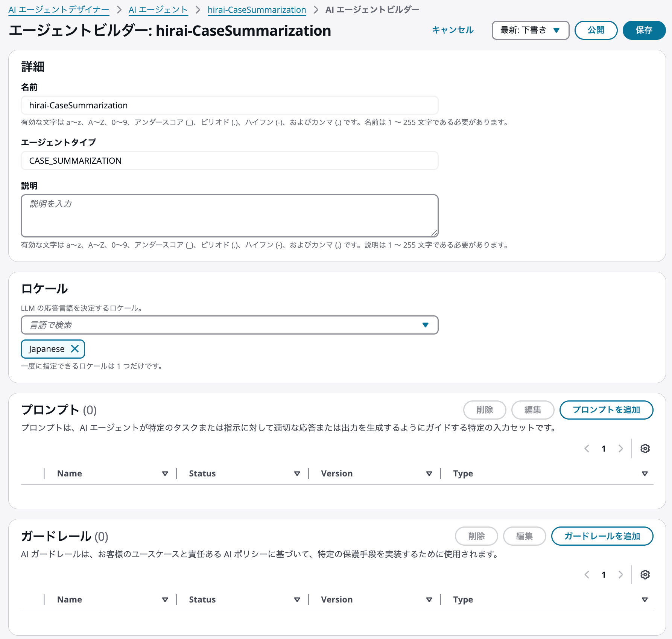Click the next page arrow in the guardrail list
The width and height of the screenshot is (672, 639).
pyautogui.click(x=621, y=575)
